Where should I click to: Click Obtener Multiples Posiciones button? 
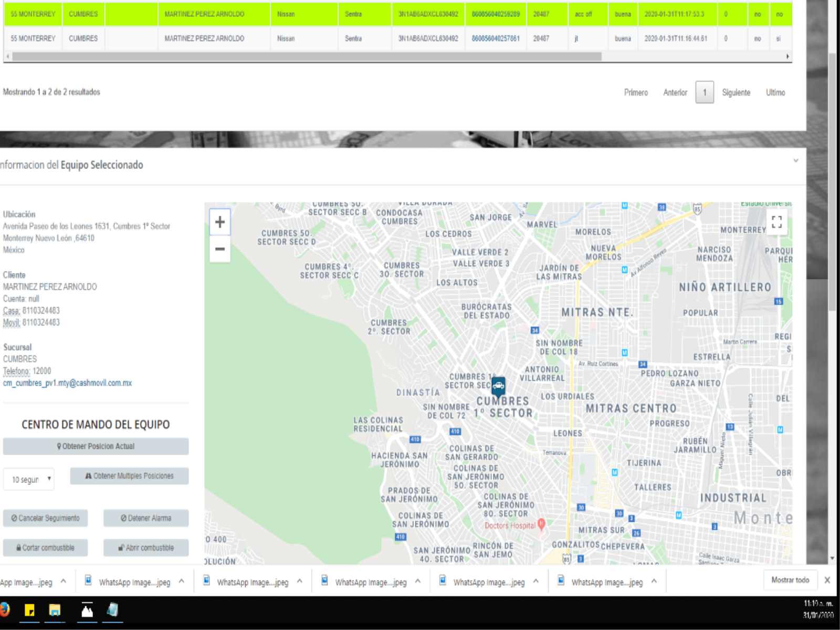129,476
